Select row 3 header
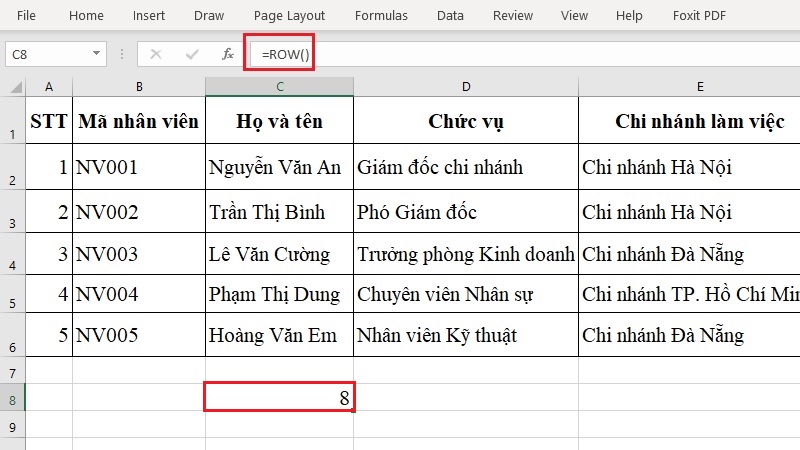The width and height of the screenshot is (800, 450). point(12,211)
